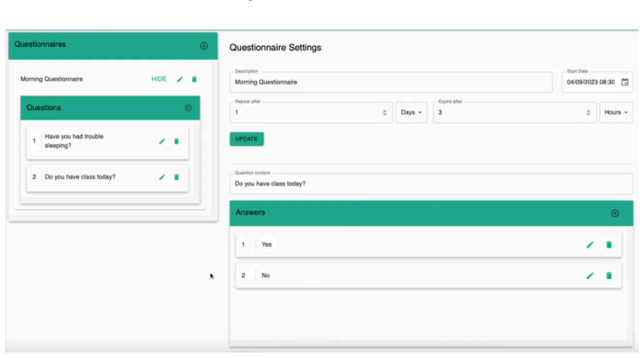The height and width of the screenshot is (358, 644).
Task: Click the 'Questionnaires' panel header title
Action: [x=39, y=44]
